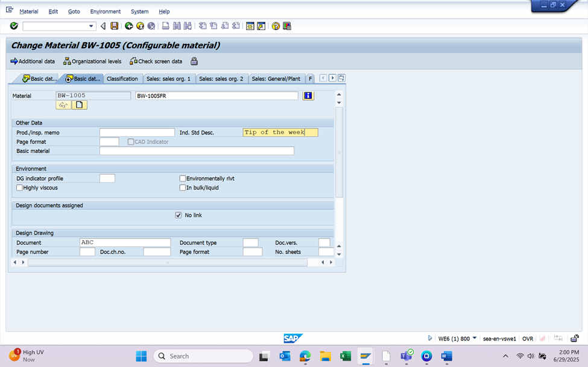Open the tab list overview icon
The width and height of the screenshot is (588, 367).
pyautogui.click(x=341, y=78)
